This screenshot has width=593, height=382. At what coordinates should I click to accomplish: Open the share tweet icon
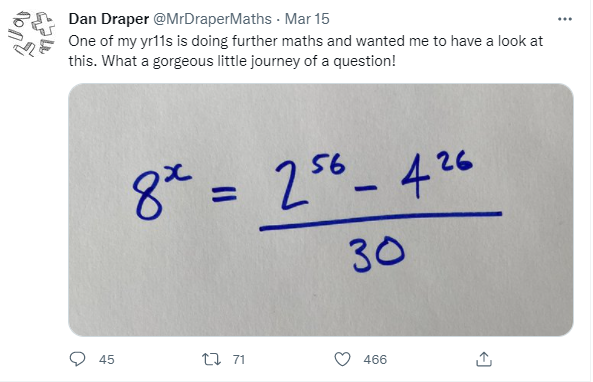484,359
